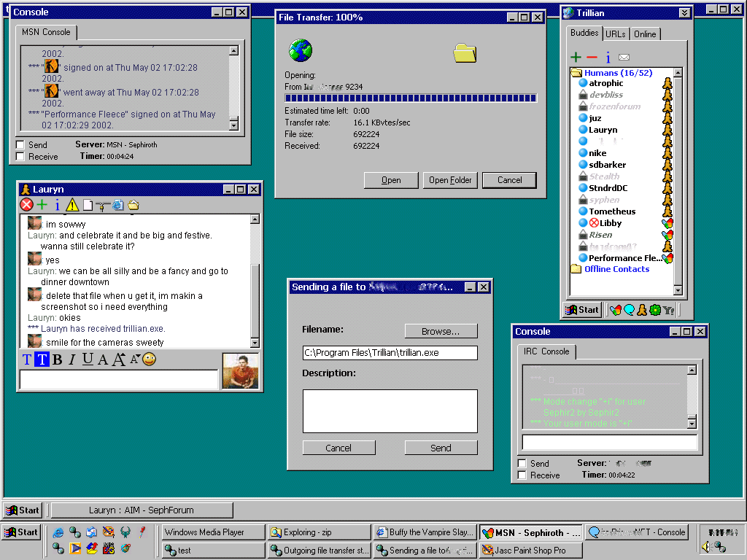Click MSN Console scrollbar down arrow

[233, 125]
